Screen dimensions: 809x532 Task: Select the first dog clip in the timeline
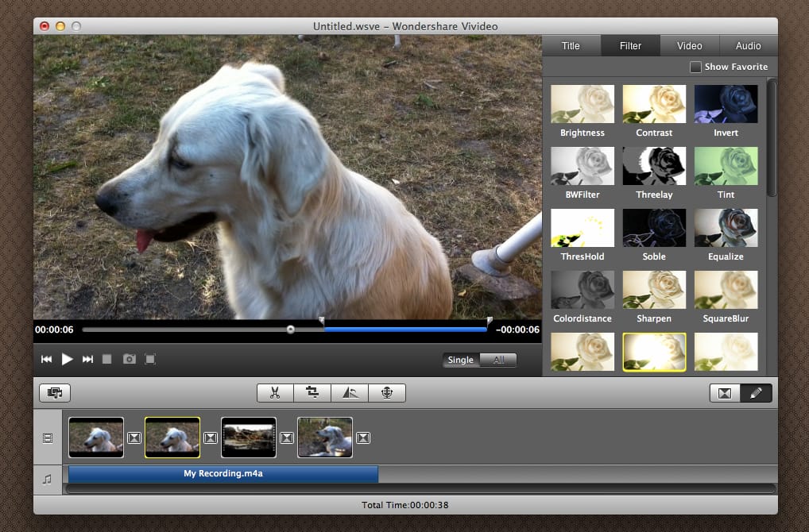pos(96,438)
